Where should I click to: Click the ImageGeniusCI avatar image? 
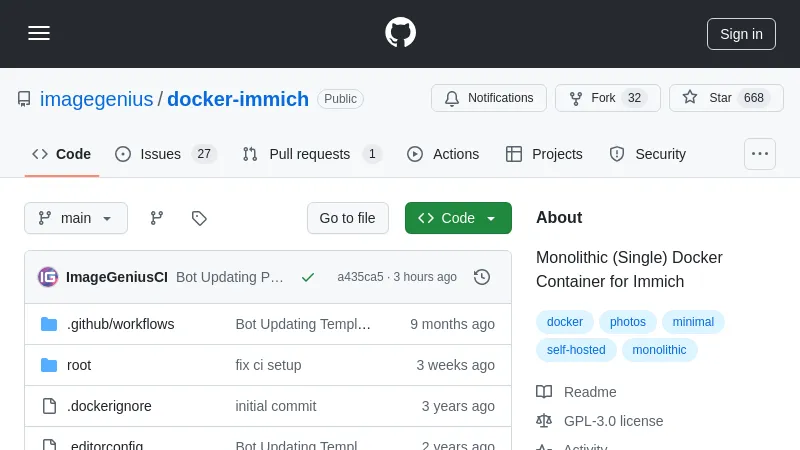coord(48,277)
